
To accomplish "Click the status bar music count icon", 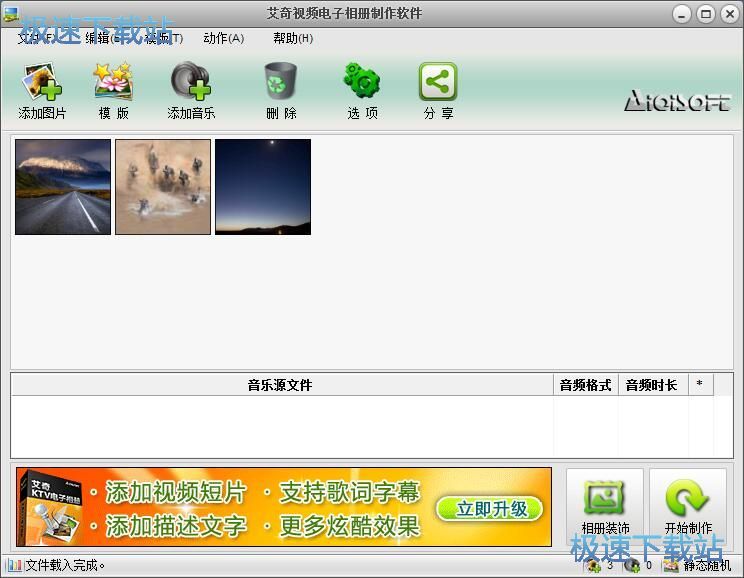I will coord(632,566).
